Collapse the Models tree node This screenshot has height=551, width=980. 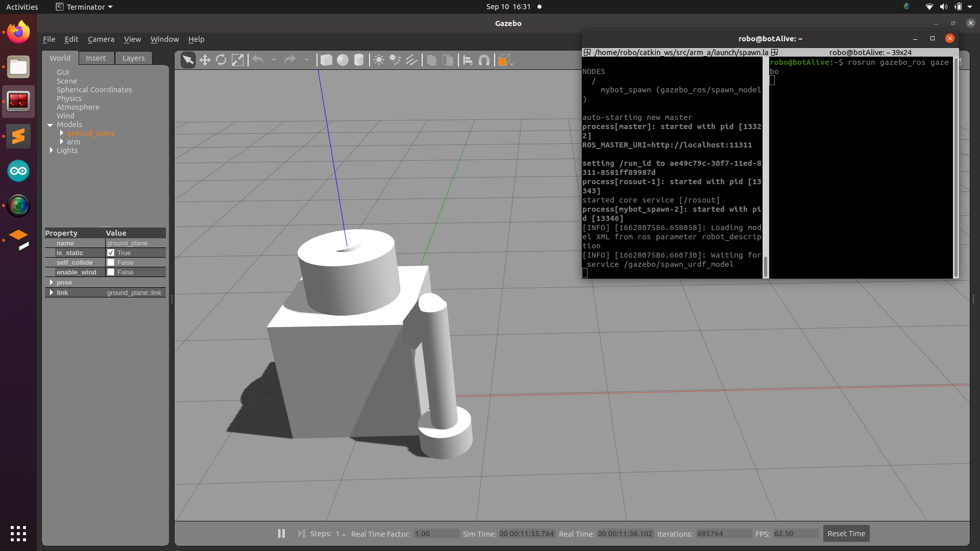tap(50, 124)
